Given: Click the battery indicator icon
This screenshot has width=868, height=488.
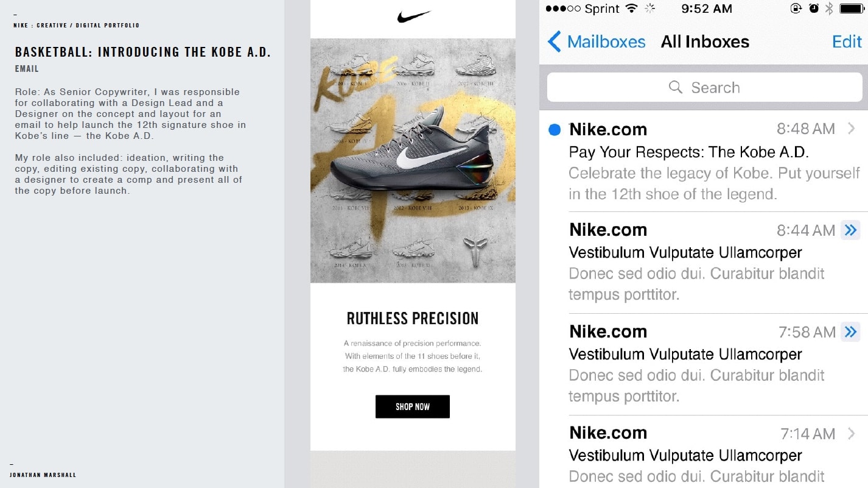Looking at the screenshot, I should tap(852, 9).
